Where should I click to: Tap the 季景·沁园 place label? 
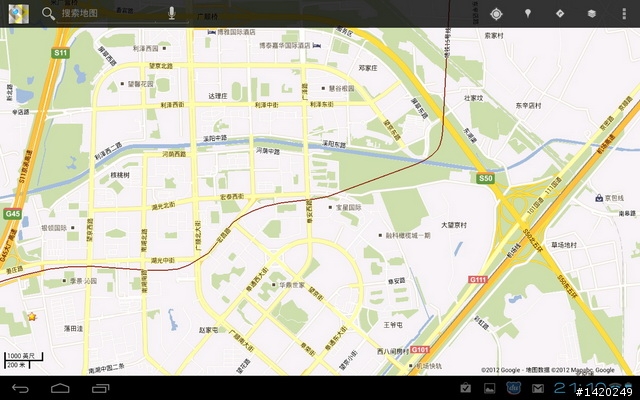tap(83, 281)
